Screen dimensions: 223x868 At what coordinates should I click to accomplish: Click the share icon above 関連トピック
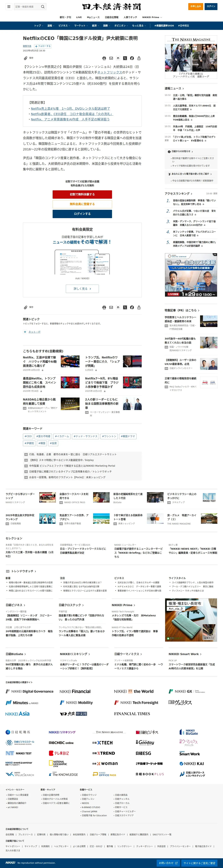[139, 307]
